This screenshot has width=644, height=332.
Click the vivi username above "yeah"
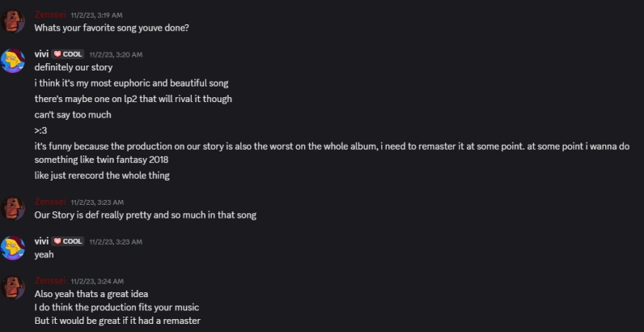pos(41,241)
